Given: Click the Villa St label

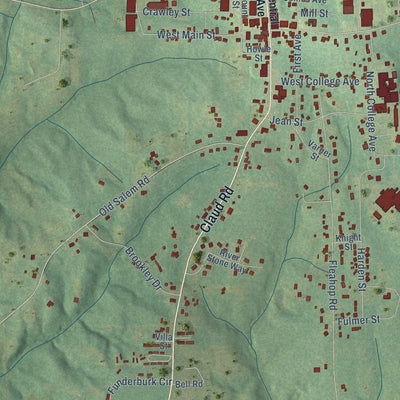Looking at the screenshot, I should [x=164, y=341].
